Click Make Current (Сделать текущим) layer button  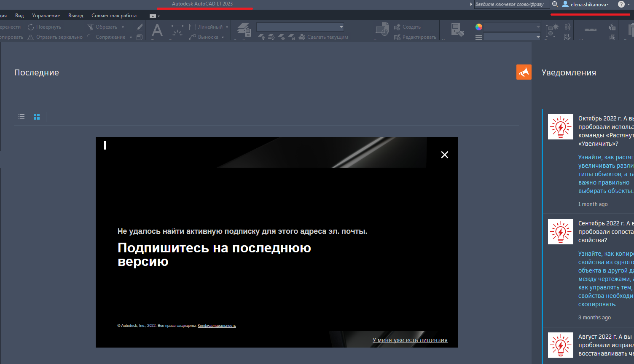point(323,37)
